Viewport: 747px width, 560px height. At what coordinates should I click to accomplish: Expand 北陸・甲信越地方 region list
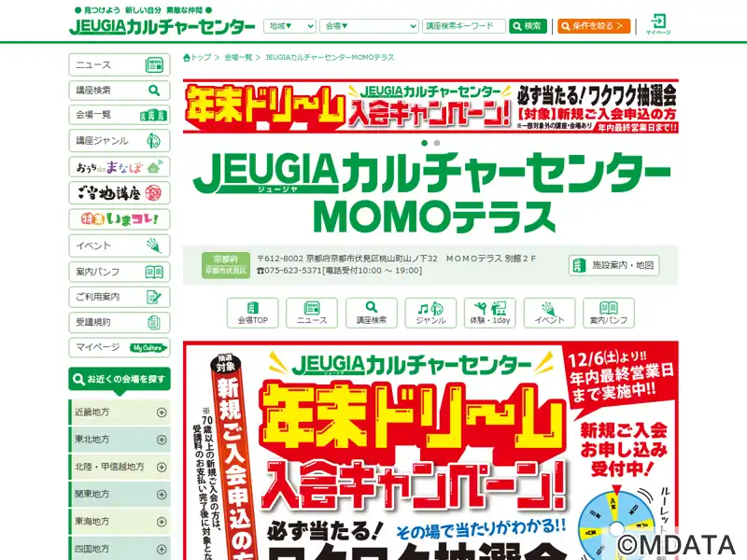(x=120, y=468)
